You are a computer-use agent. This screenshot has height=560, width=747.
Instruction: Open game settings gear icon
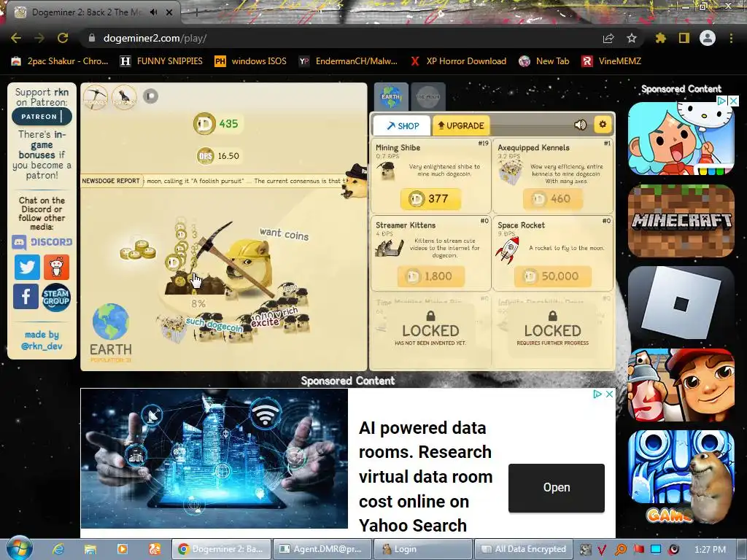pyautogui.click(x=603, y=125)
